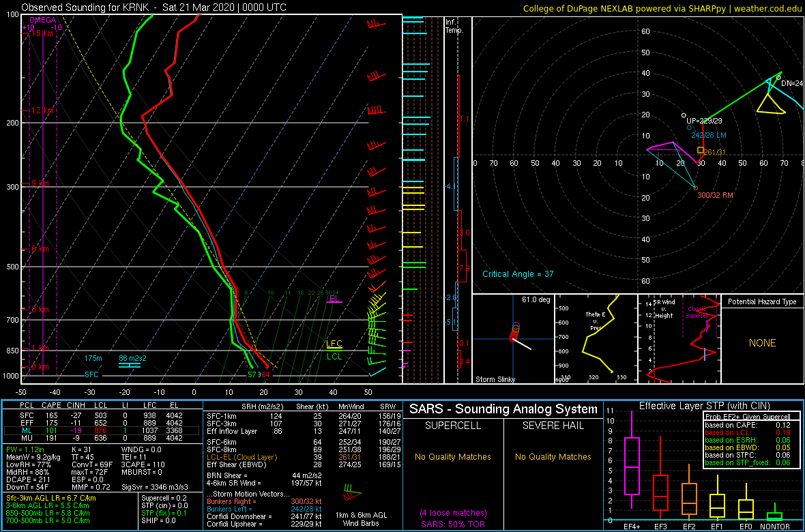Click the 850-500mb LR = 5.8 C/km line
This screenshot has height=532, width=805.
pyautogui.click(x=48, y=512)
